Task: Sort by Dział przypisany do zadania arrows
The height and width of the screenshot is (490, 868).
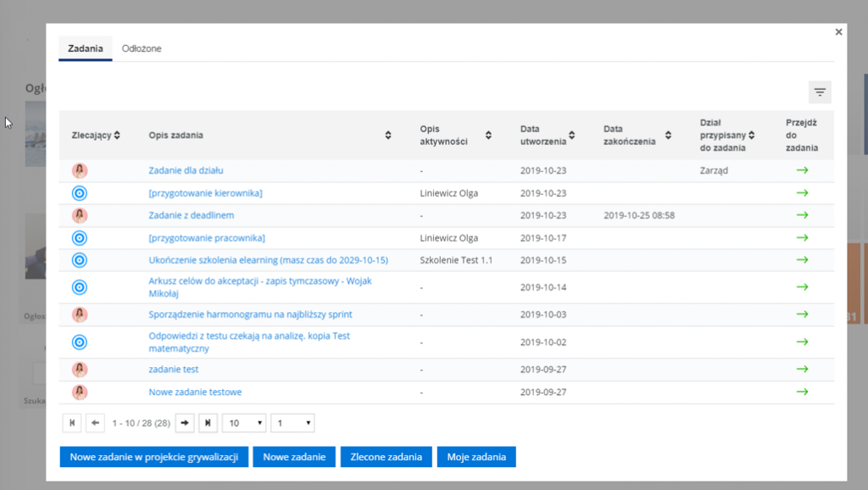Action: tap(751, 135)
